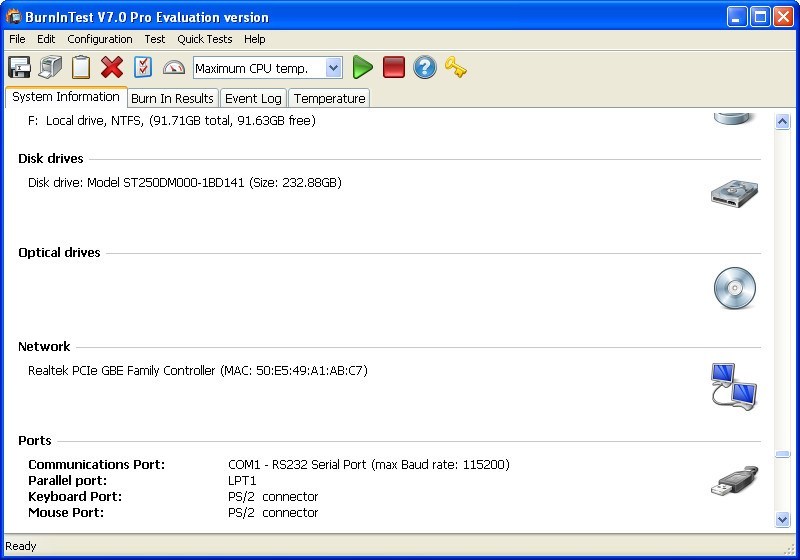800x560 pixels.
Task: Click the Optical drives section heading
Action: click(x=59, y=252)
